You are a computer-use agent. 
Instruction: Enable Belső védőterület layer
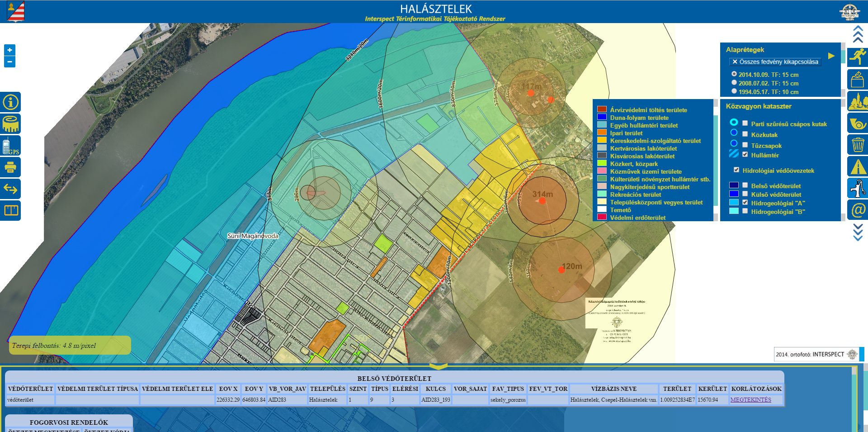tap(745, 185)
